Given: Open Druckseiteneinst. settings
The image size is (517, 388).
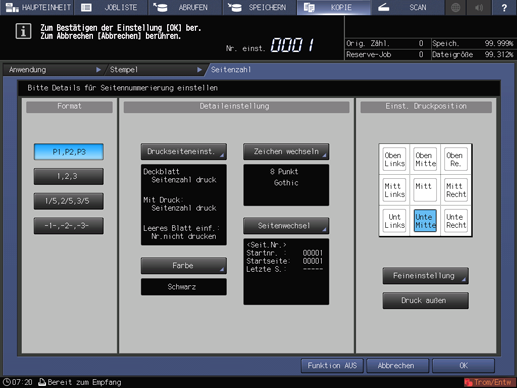Looking at the screenshot, I should (184, 152).
